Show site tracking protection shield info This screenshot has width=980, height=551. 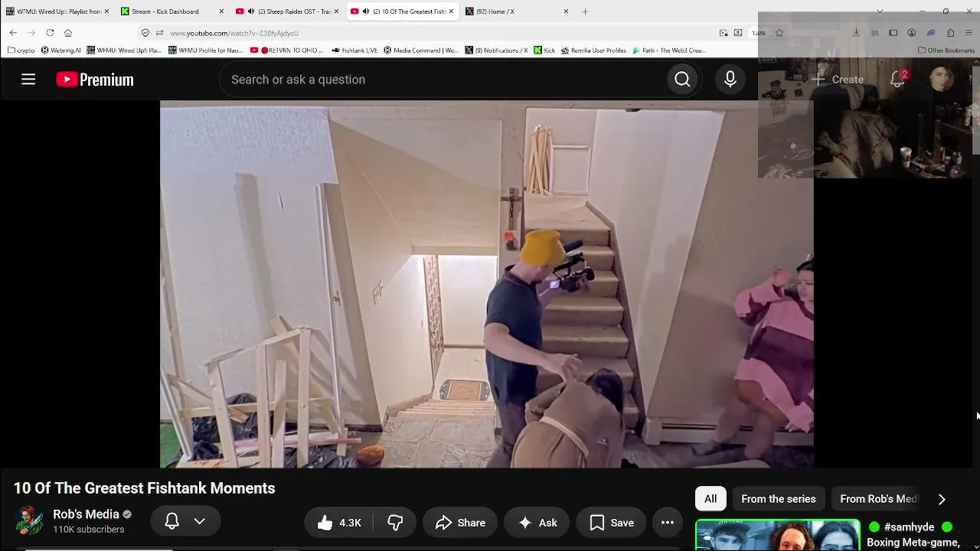click(x=145, y=33)
